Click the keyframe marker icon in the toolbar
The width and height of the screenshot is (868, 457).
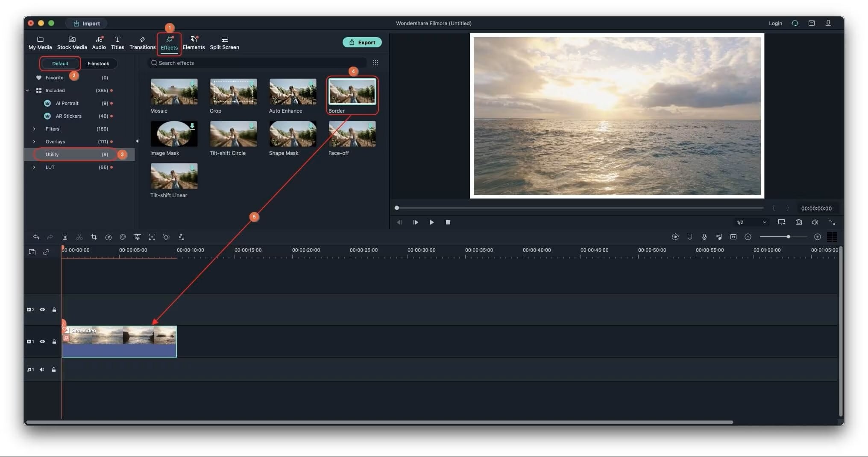coord(167,237)
